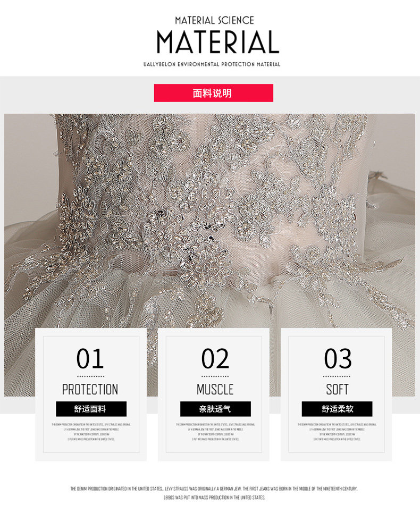This screenshot has height=522, width=420.
Task: Click the PROTECTION card title
Action: [x=90, y=389]
